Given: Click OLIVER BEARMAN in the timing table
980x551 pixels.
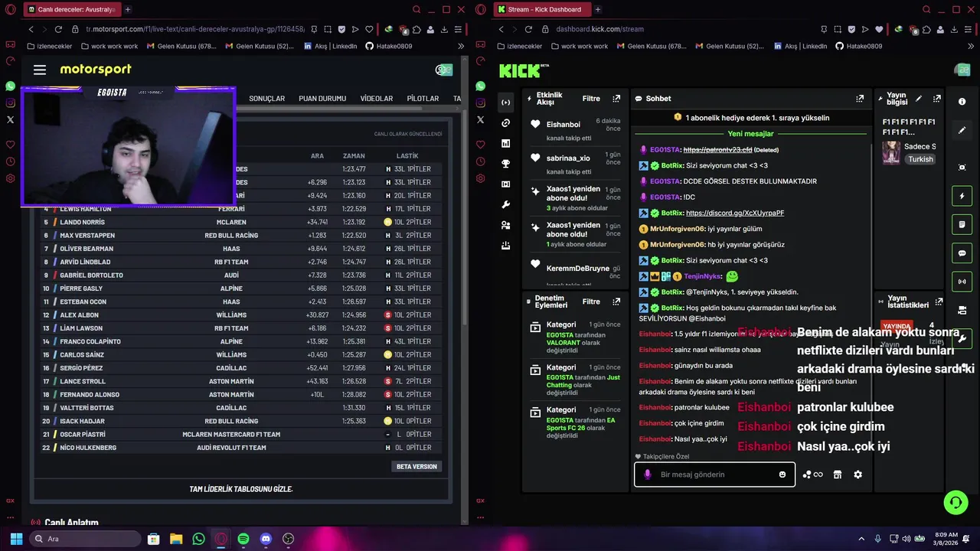Looking at the screenshot, I should tap(87, 249).
